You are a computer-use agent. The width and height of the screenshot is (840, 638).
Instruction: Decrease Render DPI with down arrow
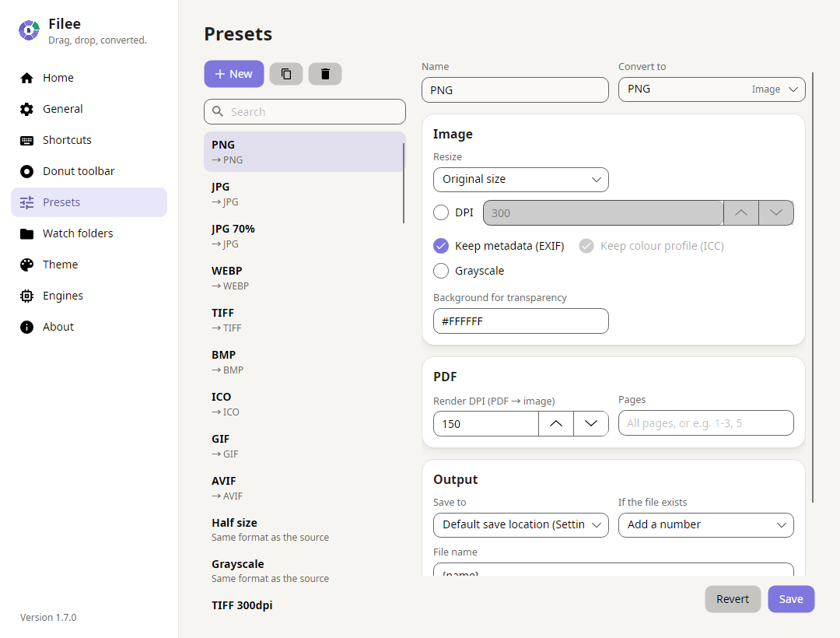(x=591, y=424)
